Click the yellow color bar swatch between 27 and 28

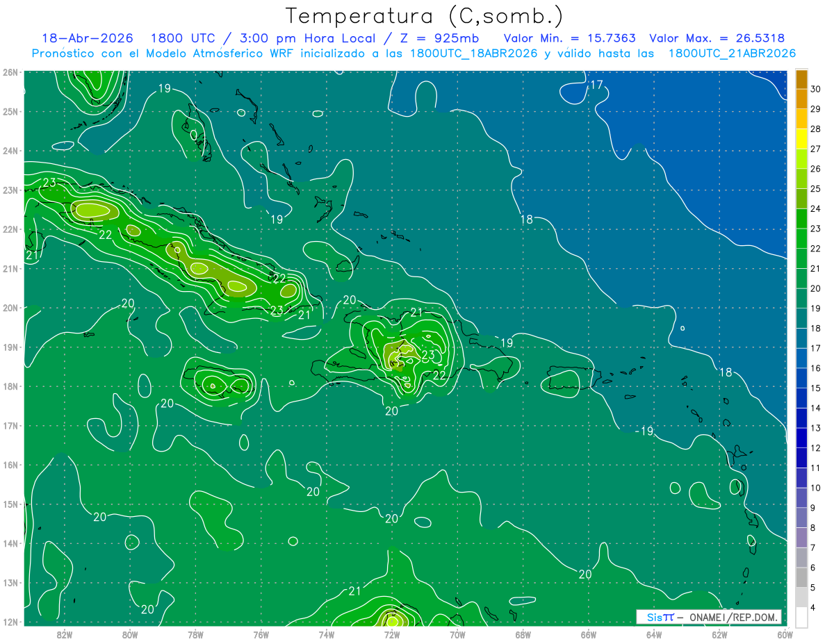coord(801,138)
